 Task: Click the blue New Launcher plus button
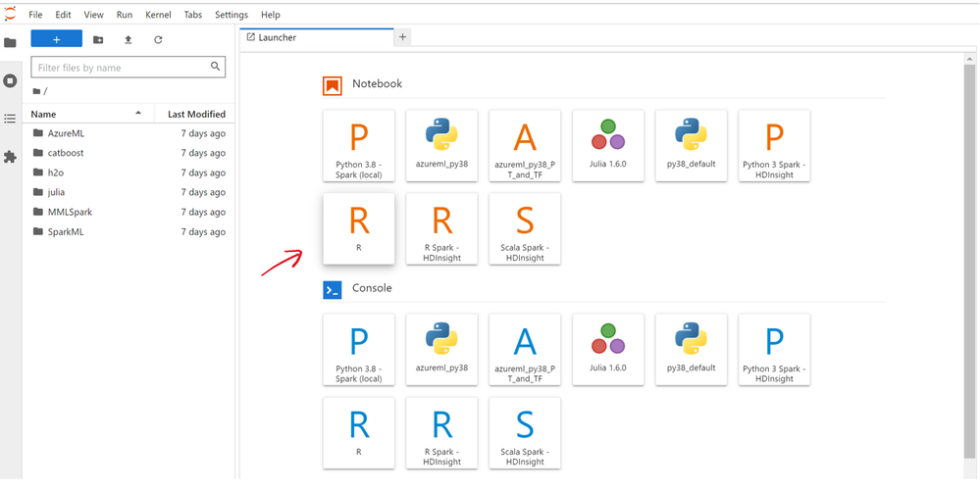tap(56, 39)
